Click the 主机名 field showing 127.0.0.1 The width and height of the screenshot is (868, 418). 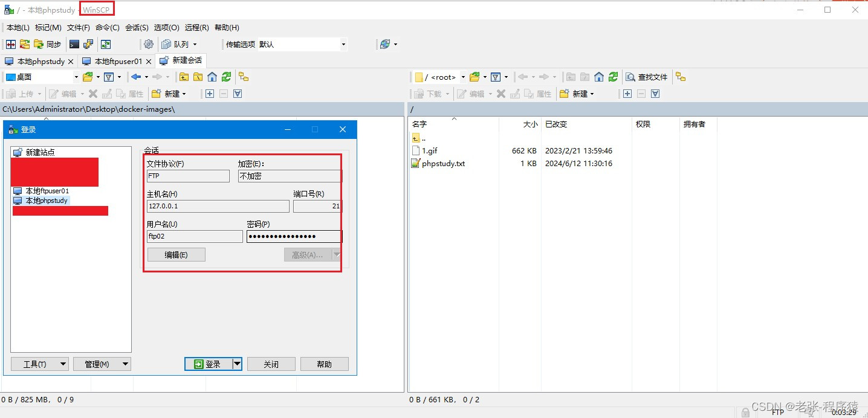(x=218, y=206)
